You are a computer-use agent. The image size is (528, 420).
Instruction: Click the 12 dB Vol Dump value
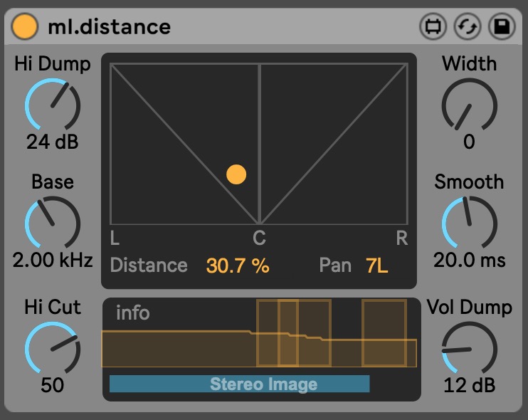pos(469,385)
